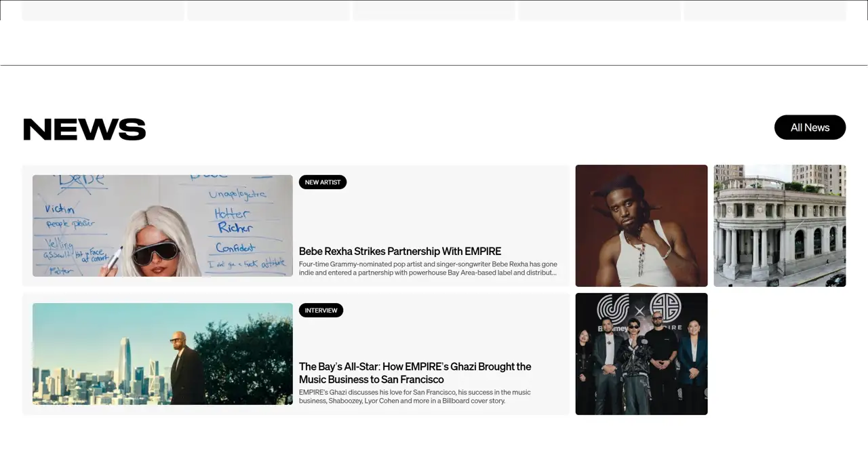Select the rightmost partially visible card at top

[764, 11]
